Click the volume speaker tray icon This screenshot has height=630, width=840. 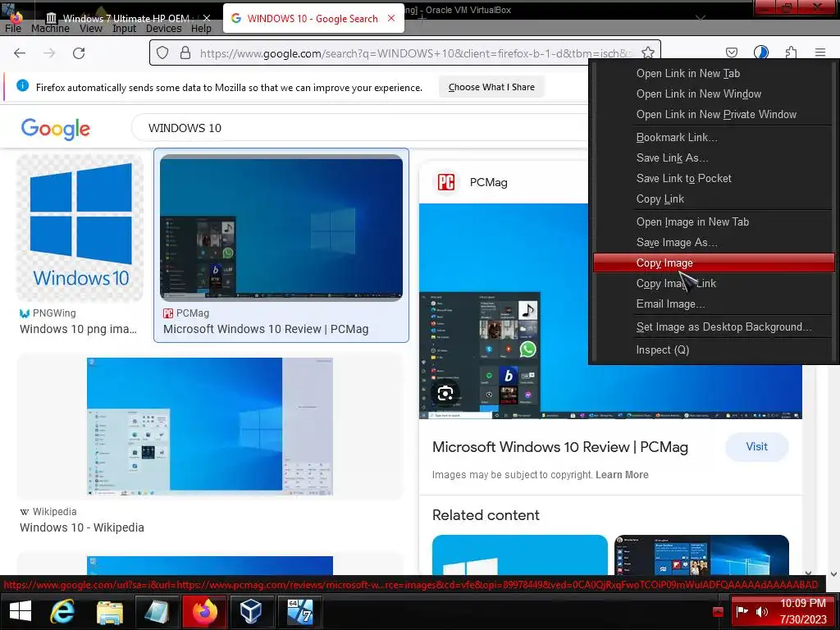pos(762,611)
